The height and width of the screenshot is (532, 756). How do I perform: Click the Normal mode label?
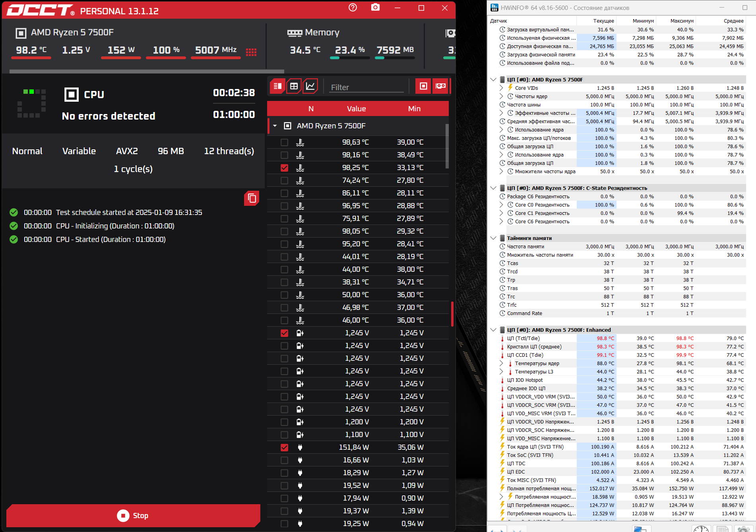[x=27, y=151]
